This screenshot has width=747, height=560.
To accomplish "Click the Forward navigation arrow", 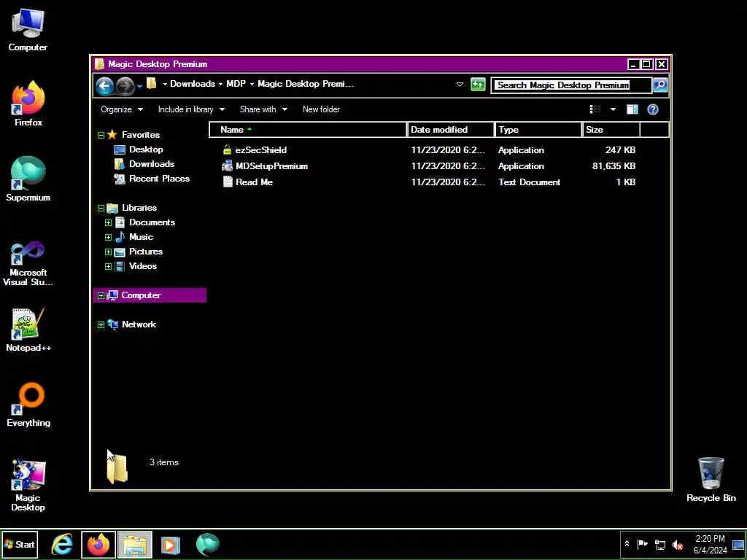I will point(125,86).
